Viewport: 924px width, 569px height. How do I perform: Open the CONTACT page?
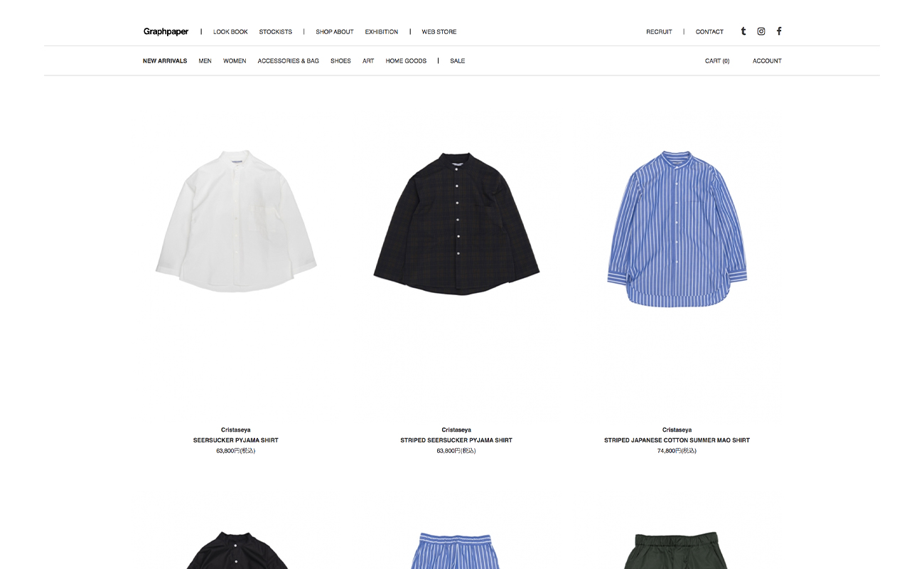709,32
